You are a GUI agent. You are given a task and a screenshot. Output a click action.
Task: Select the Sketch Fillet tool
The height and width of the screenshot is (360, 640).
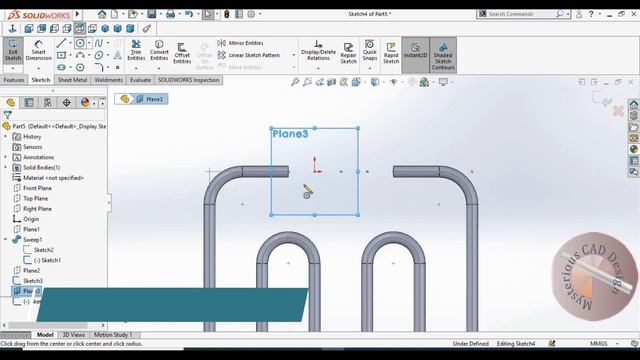(98, 67)
